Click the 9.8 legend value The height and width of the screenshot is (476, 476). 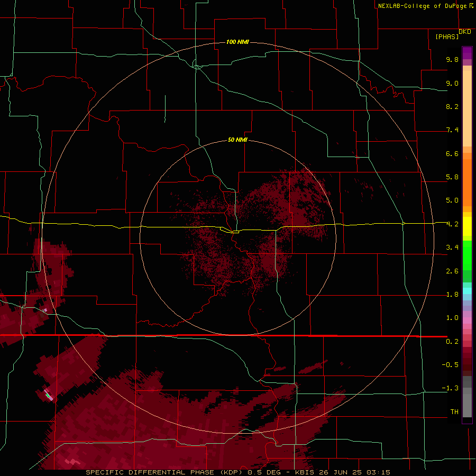(x=452, y=59)
